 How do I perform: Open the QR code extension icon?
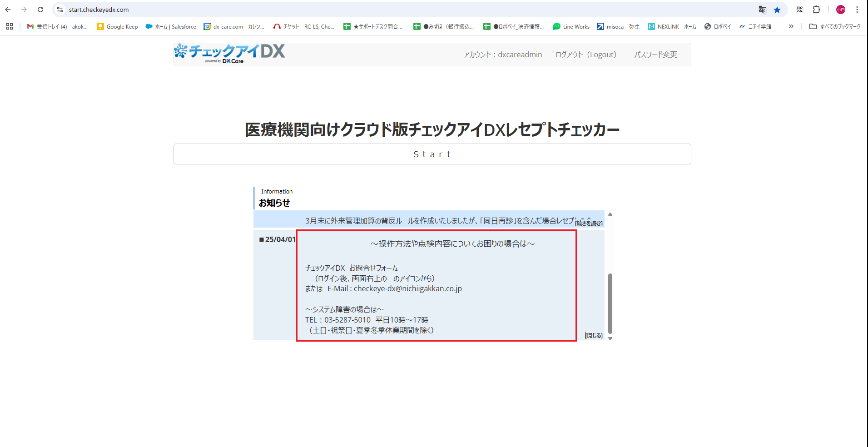point(800,10)
